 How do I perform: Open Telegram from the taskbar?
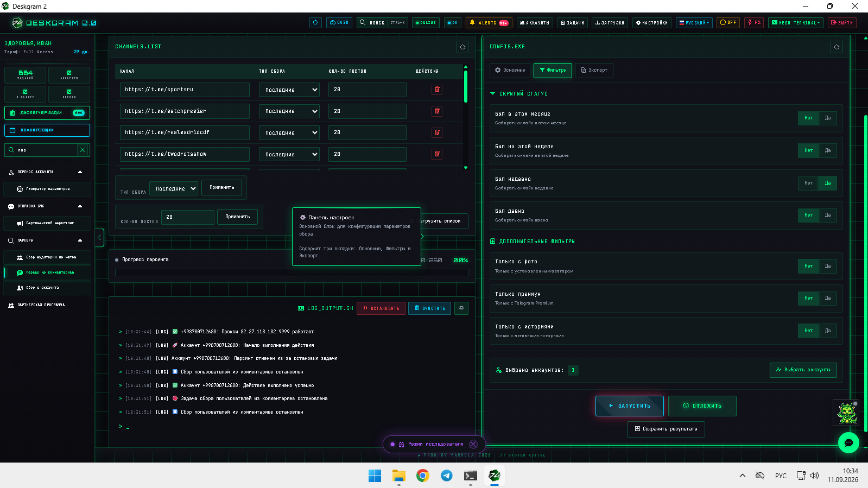pyautogui.click(x=447, y=476)
